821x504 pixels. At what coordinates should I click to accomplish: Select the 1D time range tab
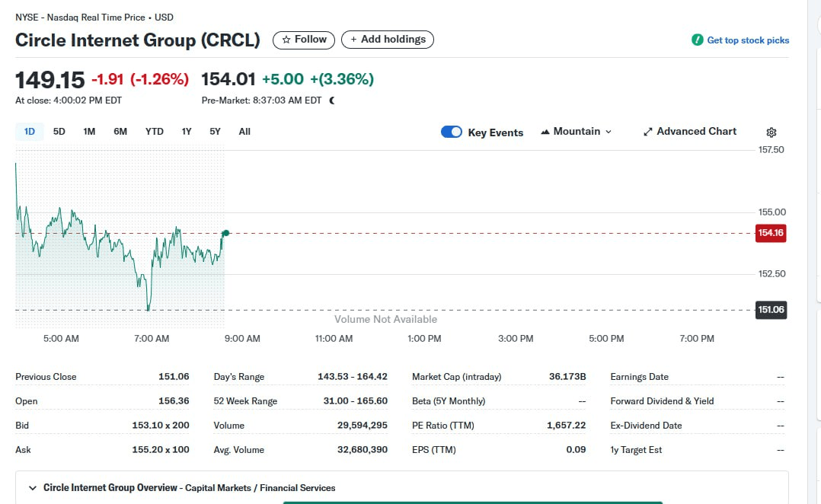click(29, 132)
